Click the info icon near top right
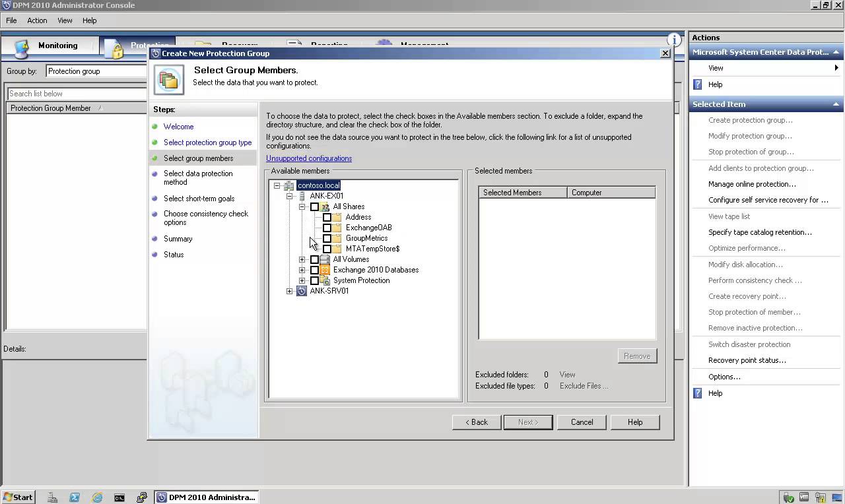The width and height of the screenshot is (845, 504). click(x=674, y=40)
